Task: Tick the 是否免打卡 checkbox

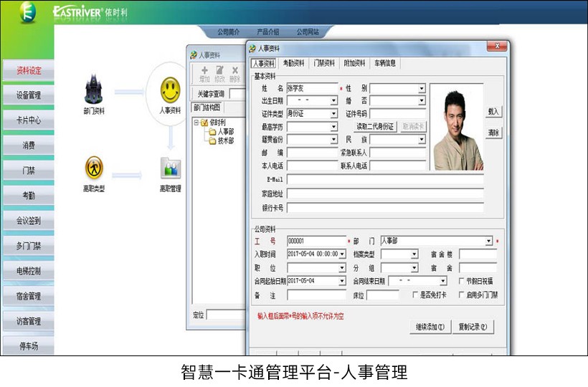Action: [415, 295]
